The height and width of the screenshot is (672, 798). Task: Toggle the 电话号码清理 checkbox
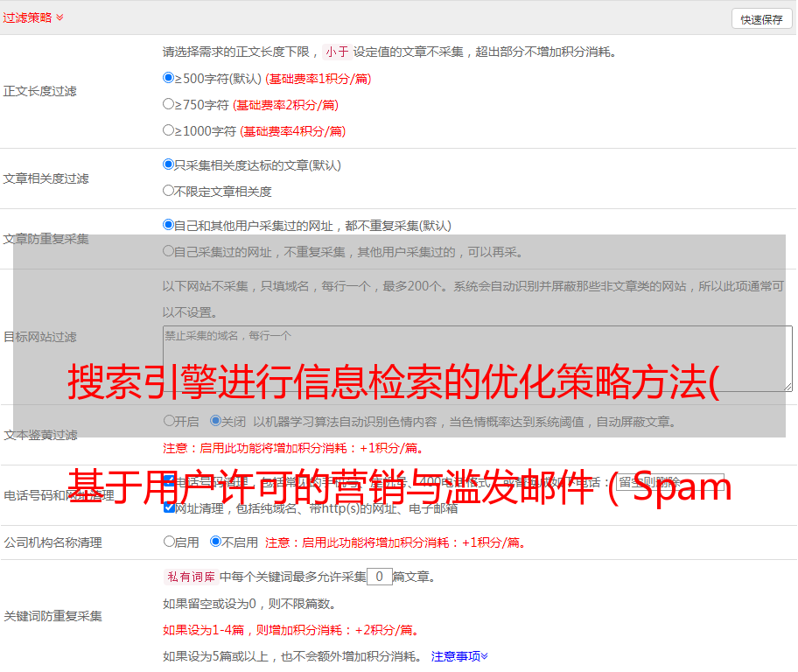[x=169, y=481]
